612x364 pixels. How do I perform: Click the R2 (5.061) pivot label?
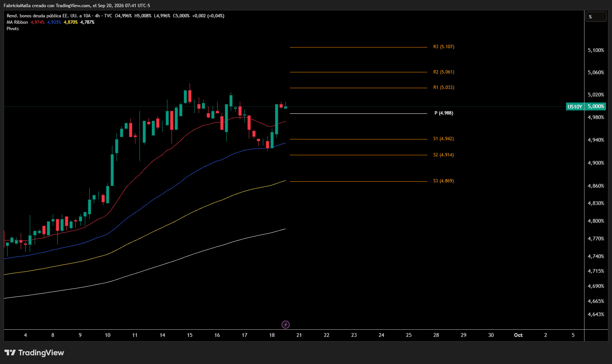pyautogui.click(x=444, y=72)
